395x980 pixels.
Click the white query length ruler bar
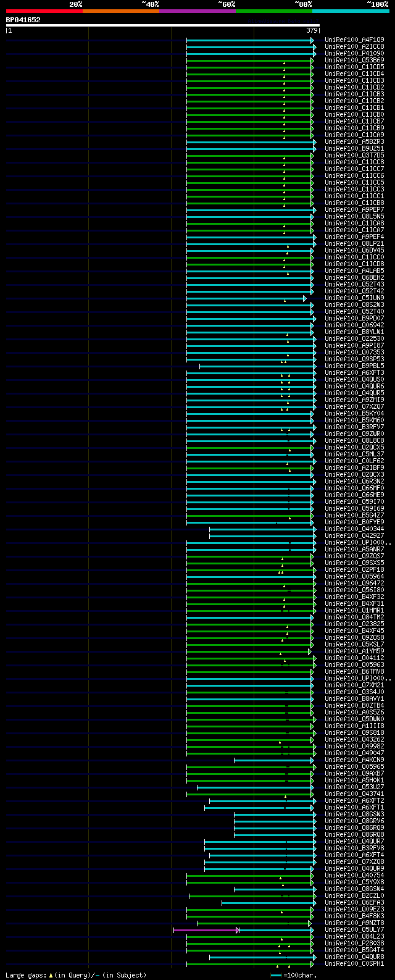pyautogui.click(x=163, y=25)
